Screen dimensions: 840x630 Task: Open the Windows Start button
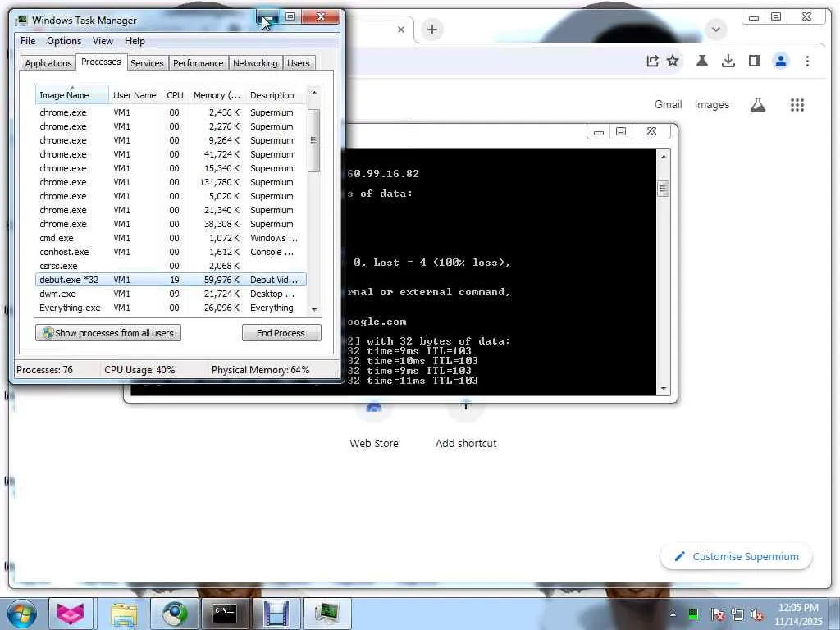coord(21,614)
